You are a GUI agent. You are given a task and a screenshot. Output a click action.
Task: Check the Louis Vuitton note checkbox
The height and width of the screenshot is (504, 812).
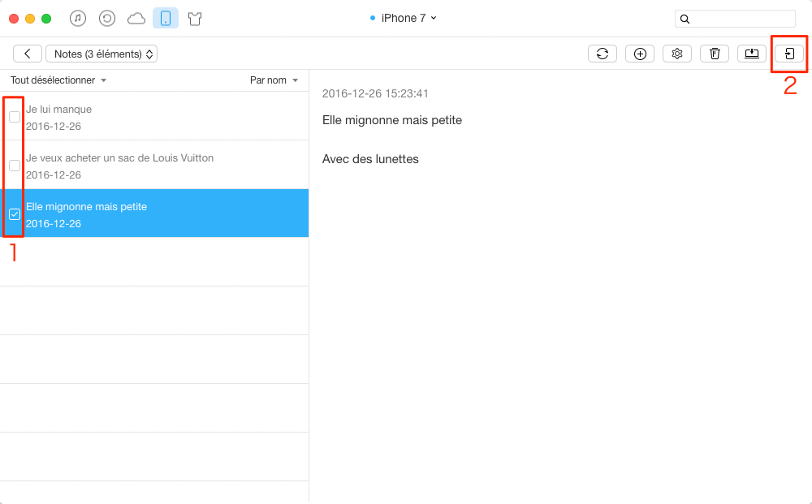click(15, 166)
